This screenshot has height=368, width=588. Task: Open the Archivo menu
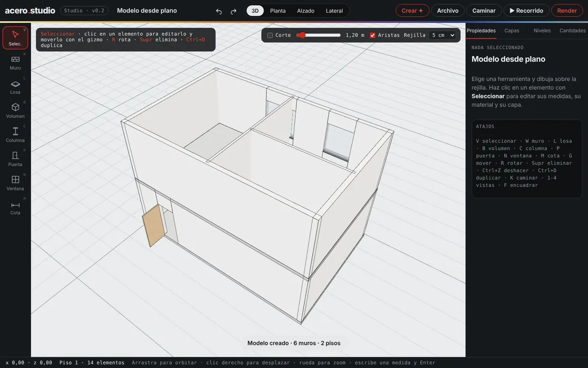tap(448, 11)
